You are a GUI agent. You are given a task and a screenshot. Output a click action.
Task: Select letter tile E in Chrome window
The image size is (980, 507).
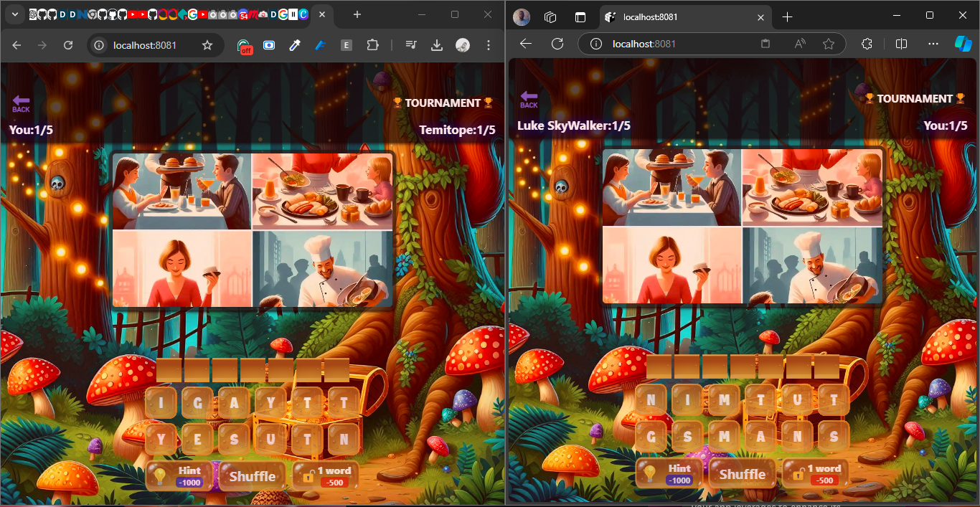point(198,439)
